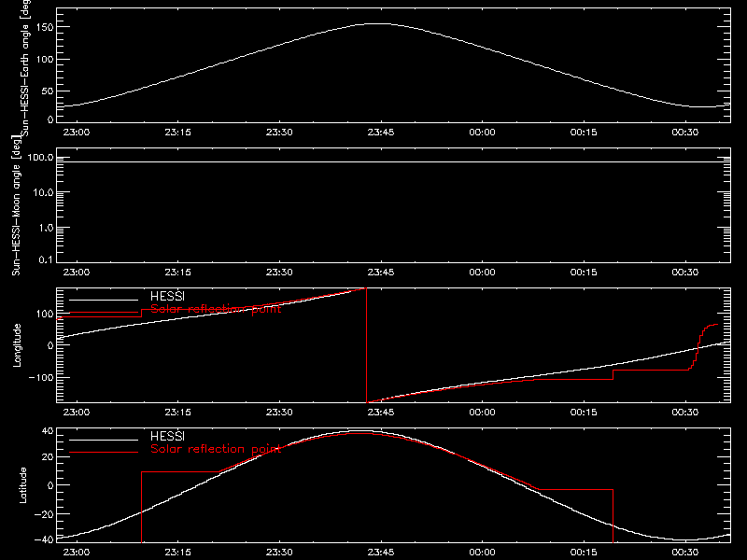Image resolution: width=747 pixels, height=560 pixels.
Task: Click the 0.1 y-axis value on the Moon angle plot
Action: pos(46,259)
